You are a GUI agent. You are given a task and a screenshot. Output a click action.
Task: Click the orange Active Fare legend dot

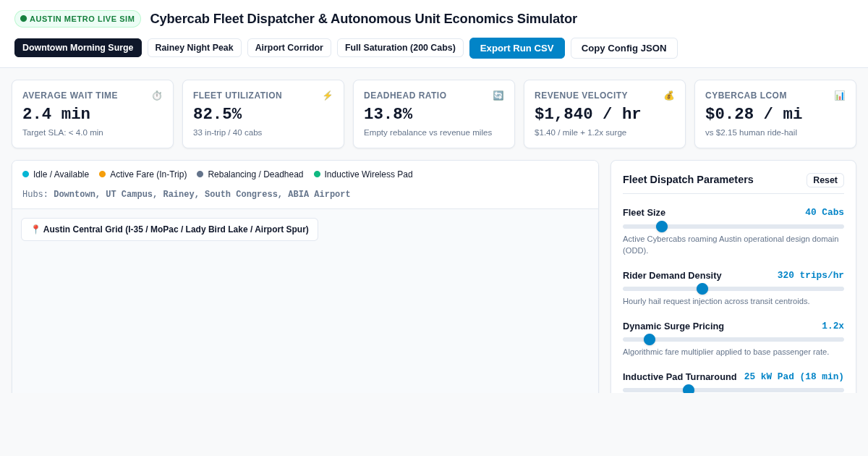(103, 174)
